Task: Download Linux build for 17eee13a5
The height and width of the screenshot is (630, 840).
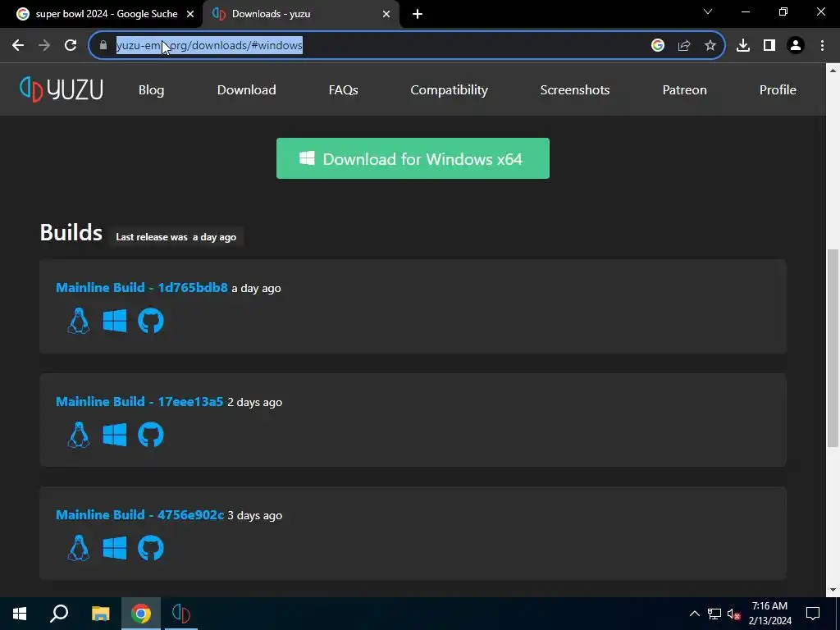Action: [78, 435]
